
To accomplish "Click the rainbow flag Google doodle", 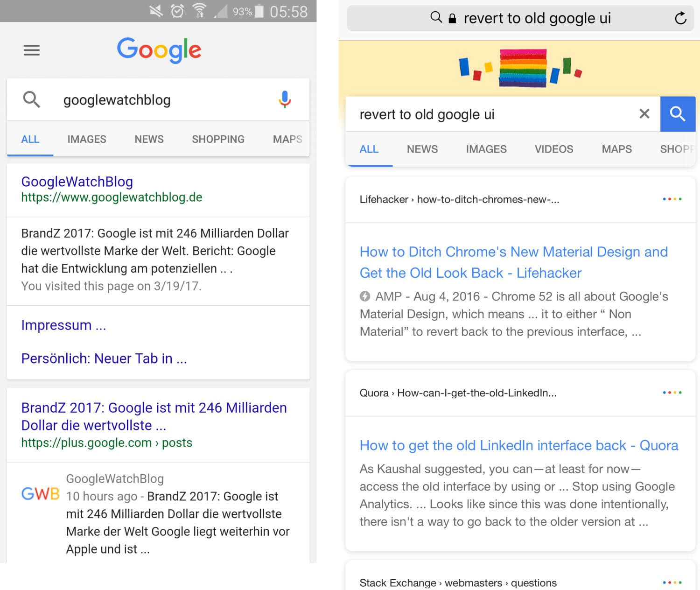I will [x=521, y=68].
